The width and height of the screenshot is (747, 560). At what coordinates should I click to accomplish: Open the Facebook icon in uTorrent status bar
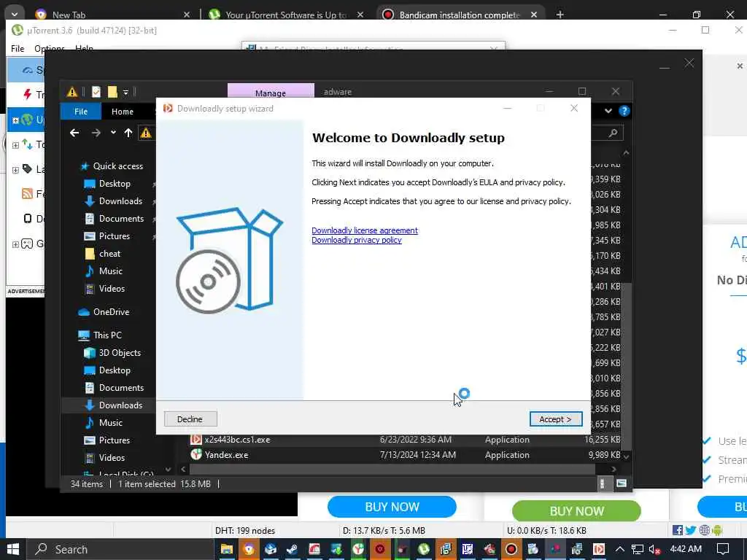[677, 530]
